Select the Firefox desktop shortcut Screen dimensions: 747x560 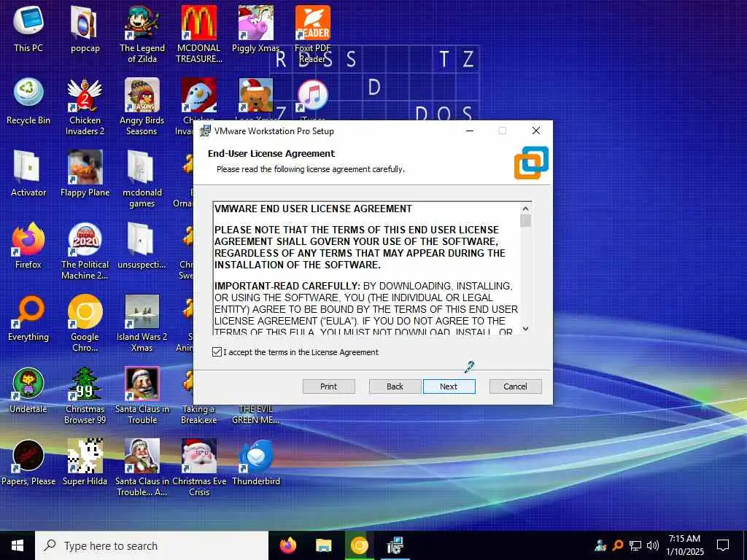click(28, 246)
